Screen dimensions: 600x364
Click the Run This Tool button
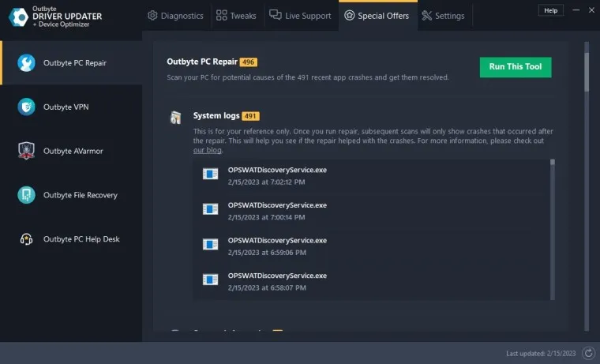[516, 67]
